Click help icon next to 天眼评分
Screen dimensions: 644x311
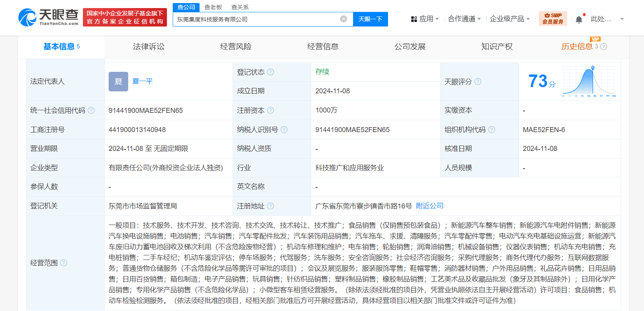478,82
